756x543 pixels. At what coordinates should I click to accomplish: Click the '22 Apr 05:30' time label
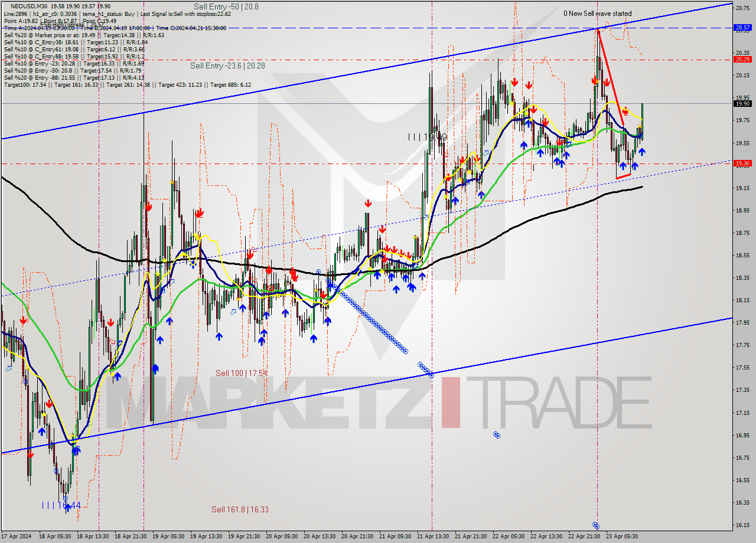click(x=510, y=537)
